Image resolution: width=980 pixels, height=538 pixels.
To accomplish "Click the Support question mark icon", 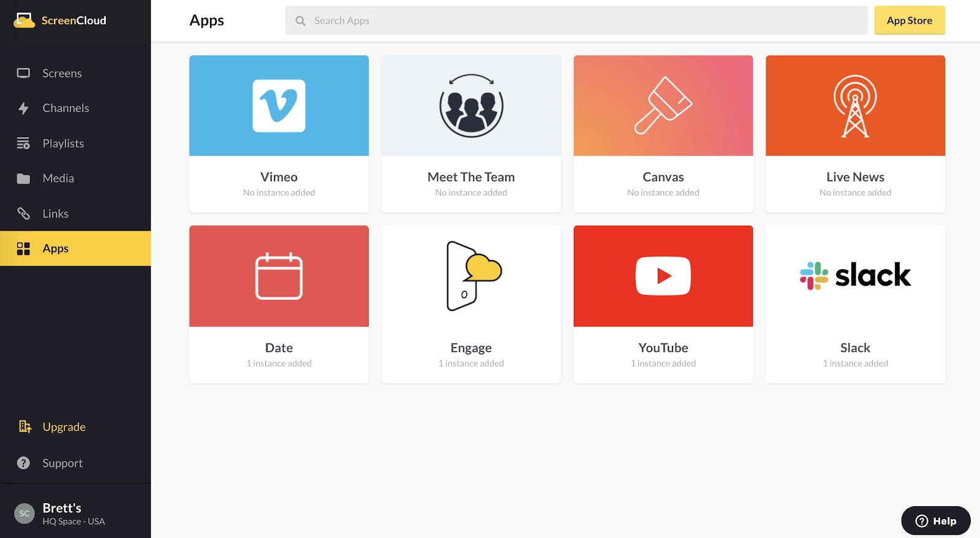I will pos(23,463).
